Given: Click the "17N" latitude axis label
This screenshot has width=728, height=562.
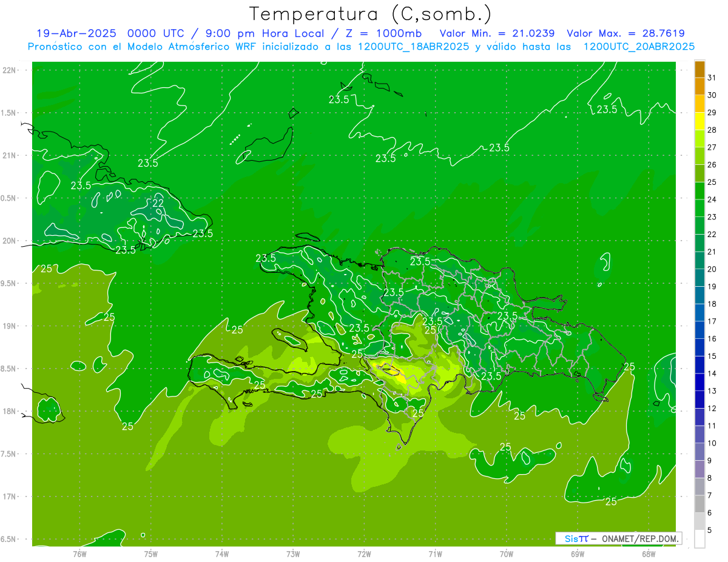Looking at the screenshot, I should click(10, 497).
